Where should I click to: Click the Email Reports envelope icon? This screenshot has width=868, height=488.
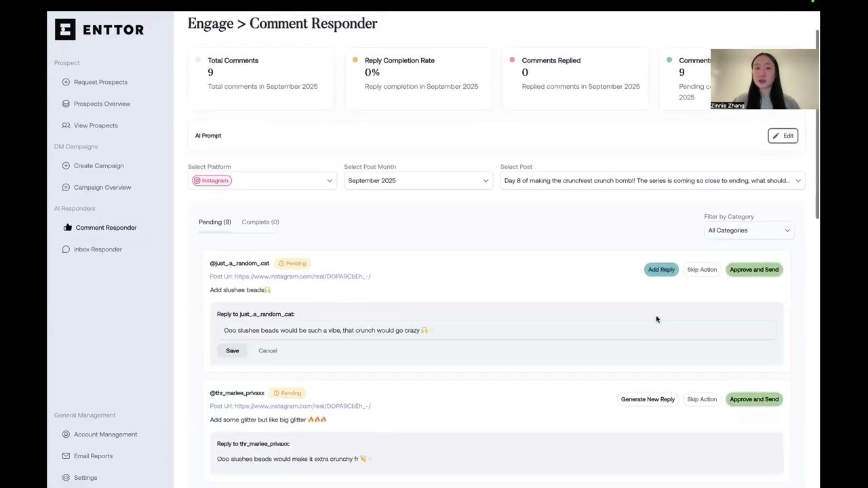click(66, 456)
